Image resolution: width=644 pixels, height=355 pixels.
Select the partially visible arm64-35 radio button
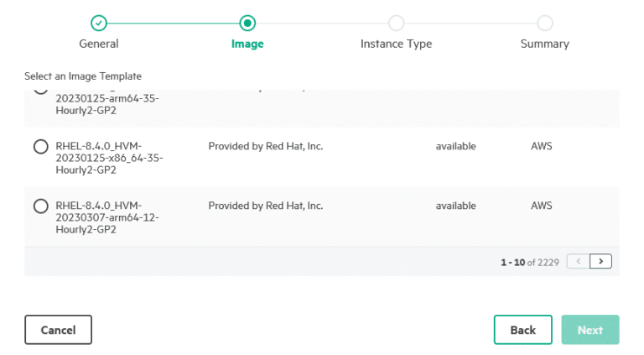pyautogui.click(x=40, y=91)
